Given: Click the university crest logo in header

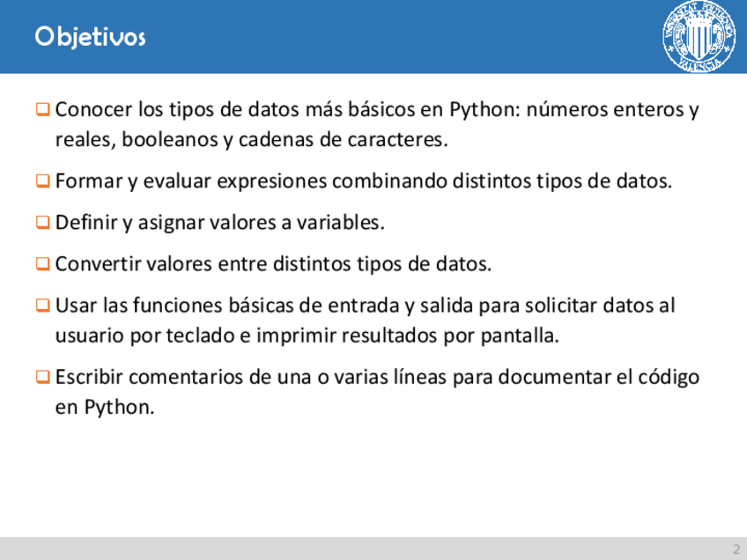Looking at the screenshot, I should click(x=698, y=37).
